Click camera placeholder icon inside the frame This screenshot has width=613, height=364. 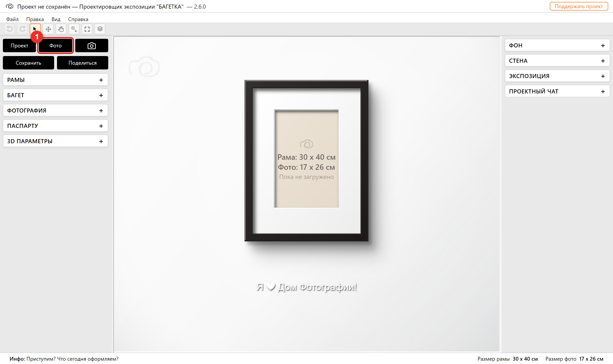(306, 144)
